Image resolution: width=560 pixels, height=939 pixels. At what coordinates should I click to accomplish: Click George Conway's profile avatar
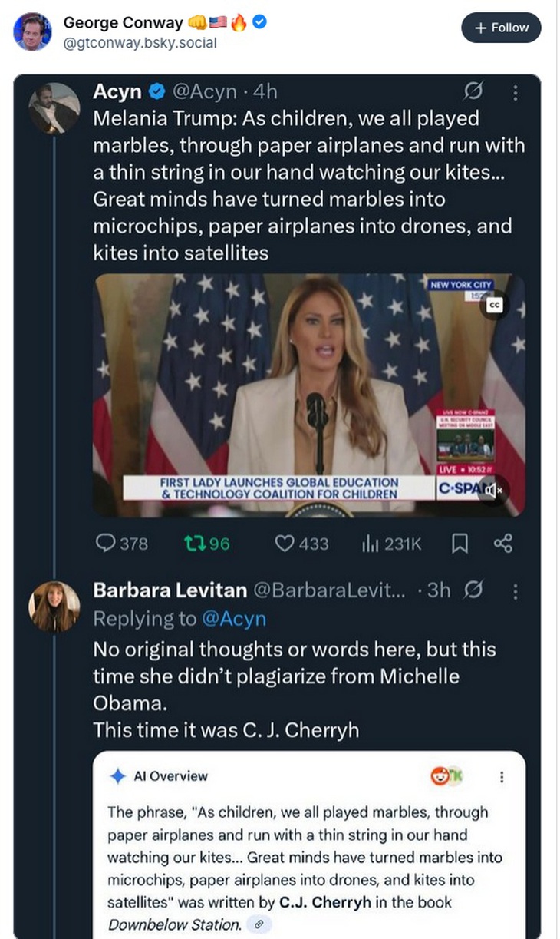coord(34,31)
